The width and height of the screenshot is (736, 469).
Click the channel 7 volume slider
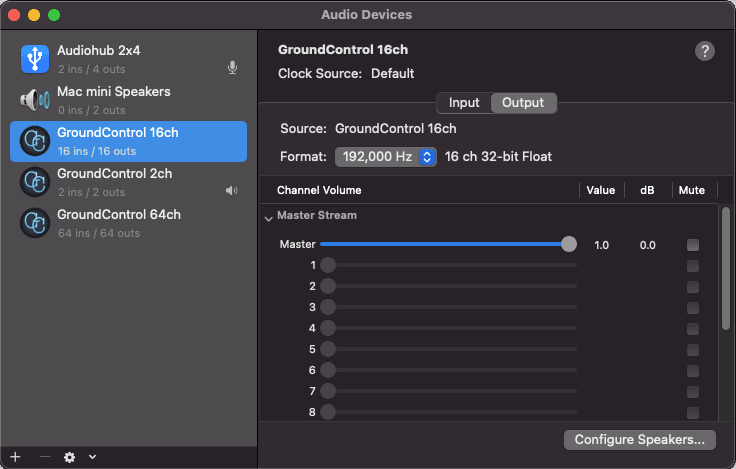(448, 391)
